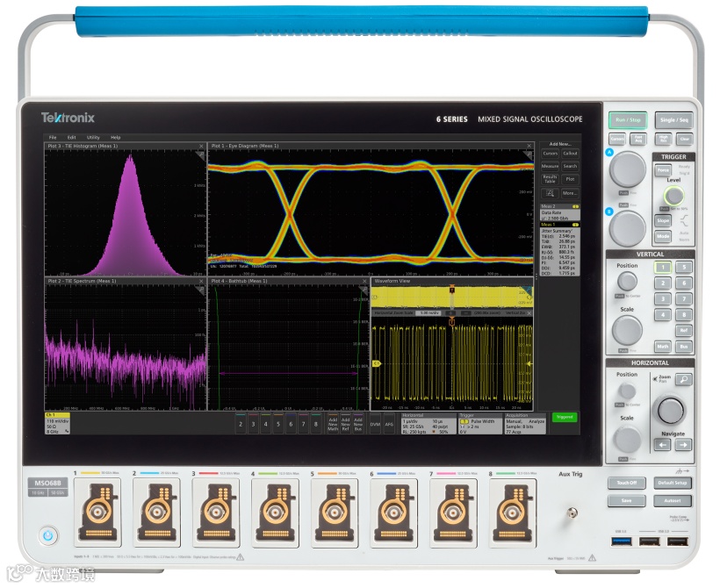Open the Trigger Pulse Width badge
The width and height of the screenshot is (720, 588).
click(x=479, y=424)
